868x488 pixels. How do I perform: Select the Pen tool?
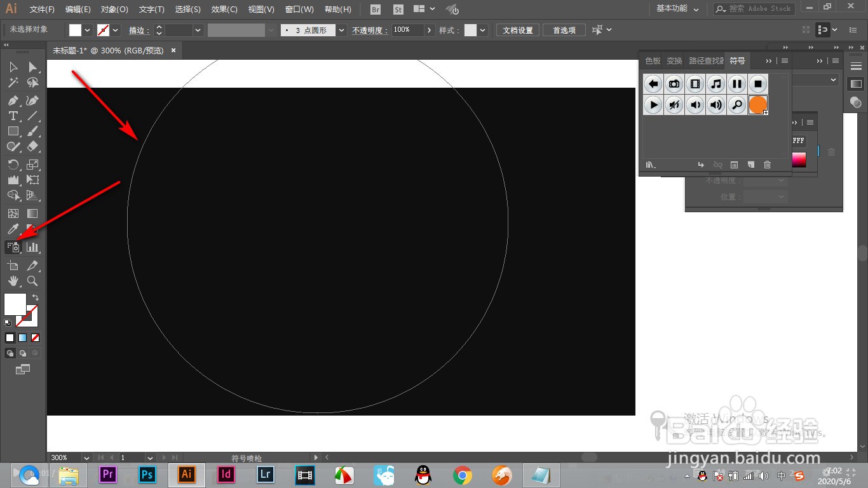pos(13,100)
